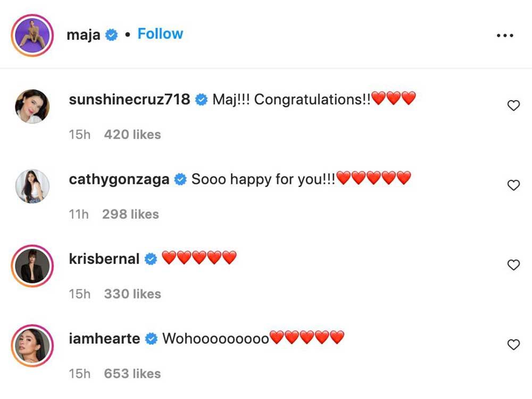Screen dimensions: 532x399
Task: View cathygonzaga's profile avatar
Action: (32, 186)
